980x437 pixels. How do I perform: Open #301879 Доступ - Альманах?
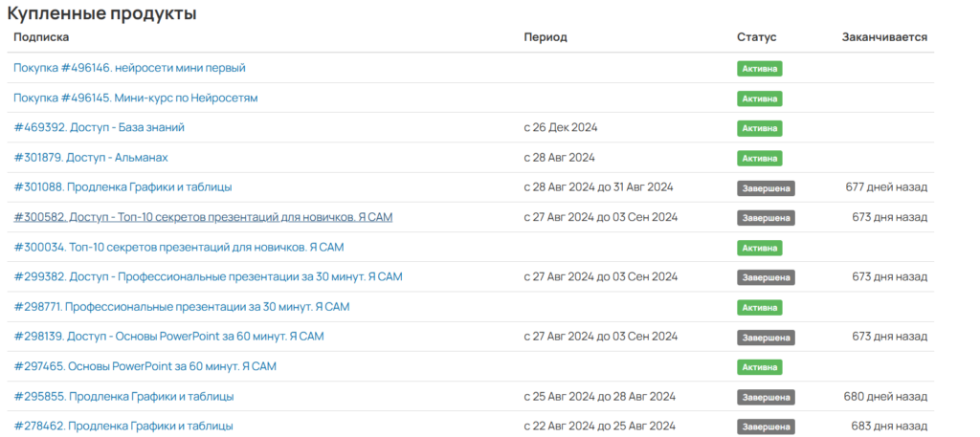(91, 158)
